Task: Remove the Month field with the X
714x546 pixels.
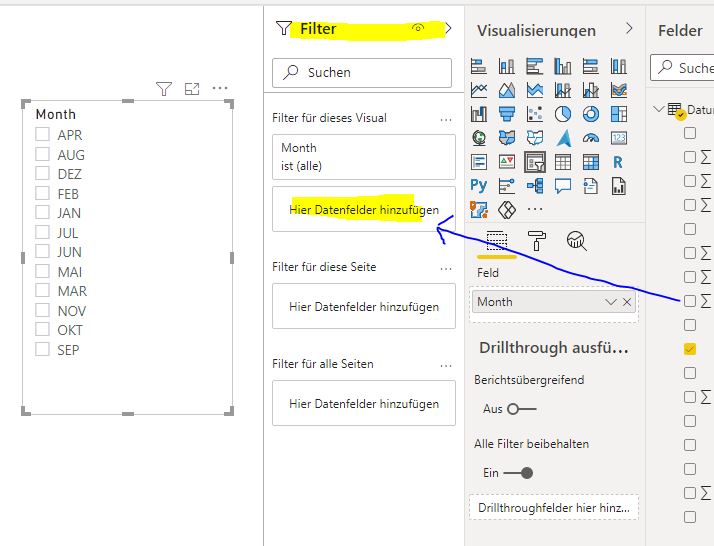Action: click(627, 302)
